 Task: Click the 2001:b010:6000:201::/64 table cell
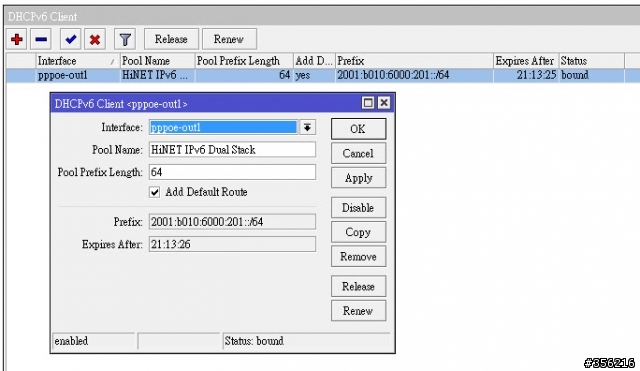coord(414,76)
